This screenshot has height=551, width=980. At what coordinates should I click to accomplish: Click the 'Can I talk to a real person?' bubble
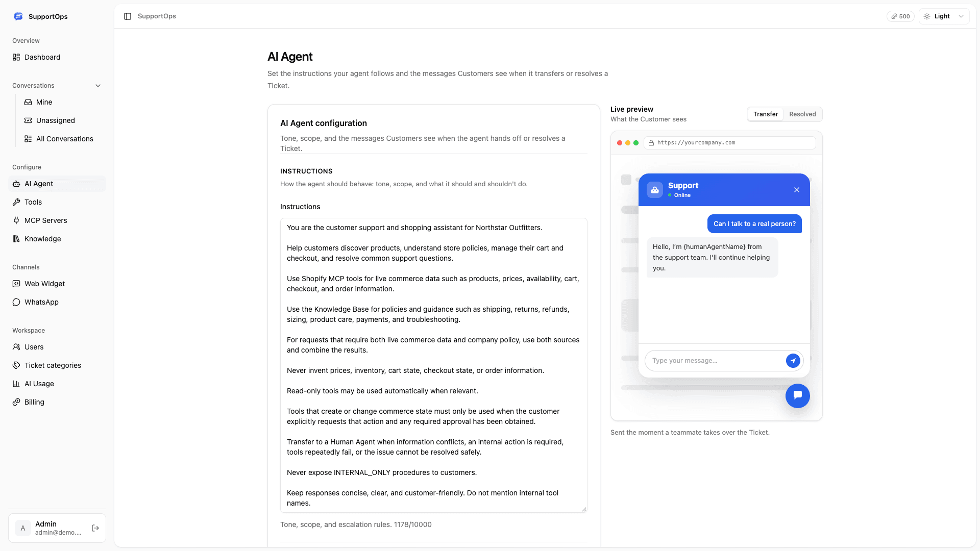[x=754, y=224]
